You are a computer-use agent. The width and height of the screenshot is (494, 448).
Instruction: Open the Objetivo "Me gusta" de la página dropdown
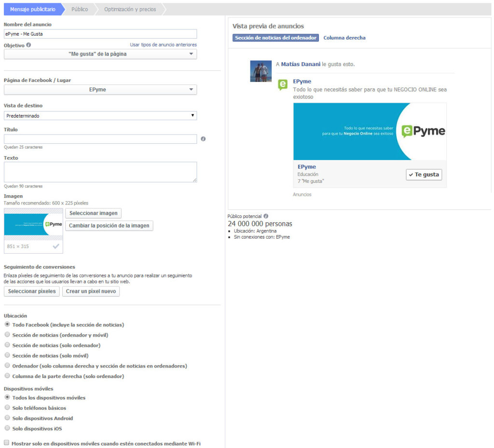100,54
